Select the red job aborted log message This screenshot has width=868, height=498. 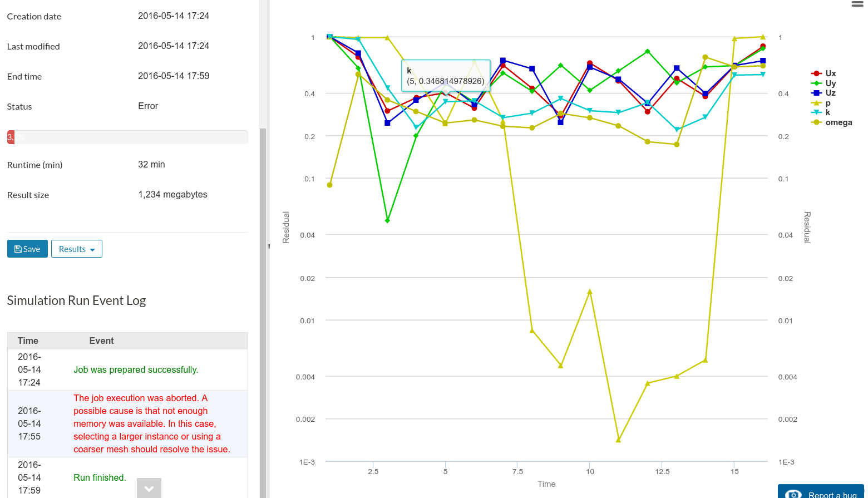point(151,423)
